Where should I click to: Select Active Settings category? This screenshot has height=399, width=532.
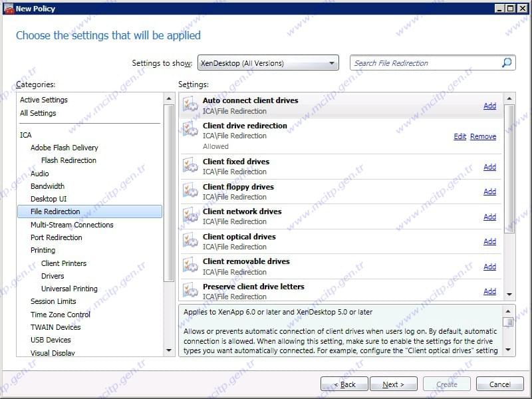[x=44, y=100]
